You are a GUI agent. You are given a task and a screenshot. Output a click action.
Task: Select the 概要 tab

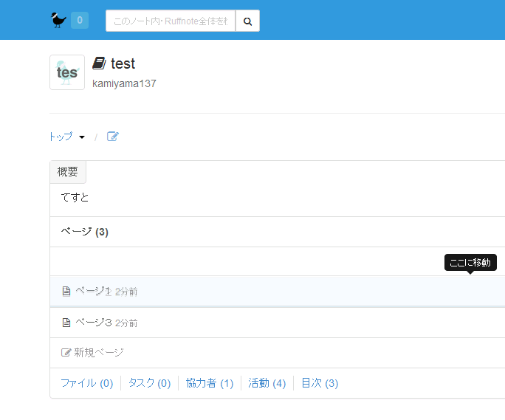(68, 172)
